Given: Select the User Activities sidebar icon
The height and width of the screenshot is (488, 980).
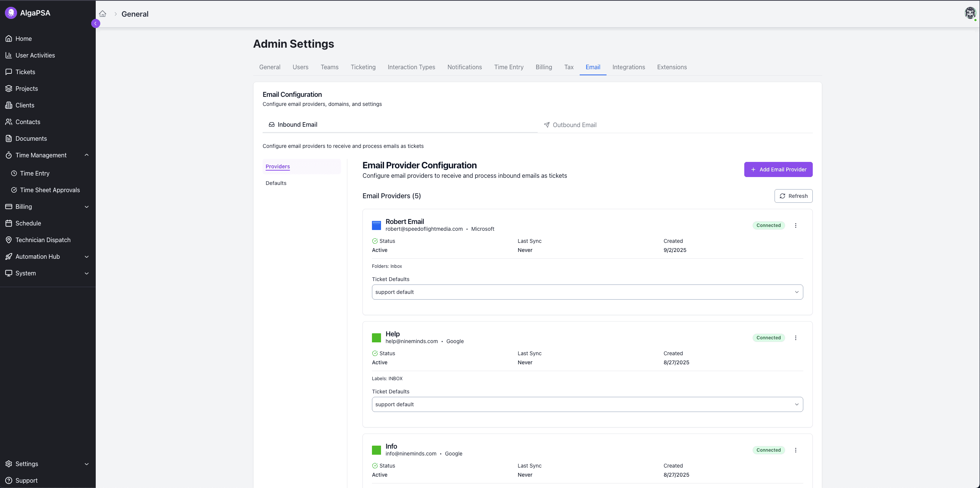Looking at the screenshot, I should (9, 55).
